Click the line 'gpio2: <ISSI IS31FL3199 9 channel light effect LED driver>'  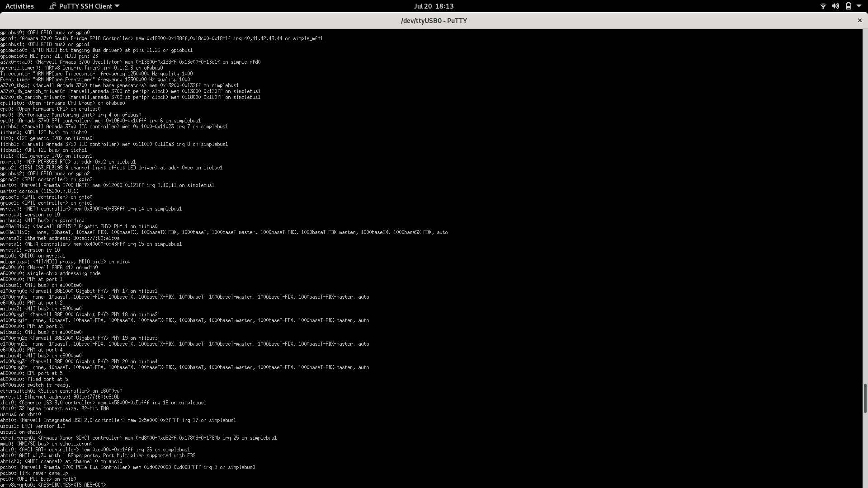(111, 168)
